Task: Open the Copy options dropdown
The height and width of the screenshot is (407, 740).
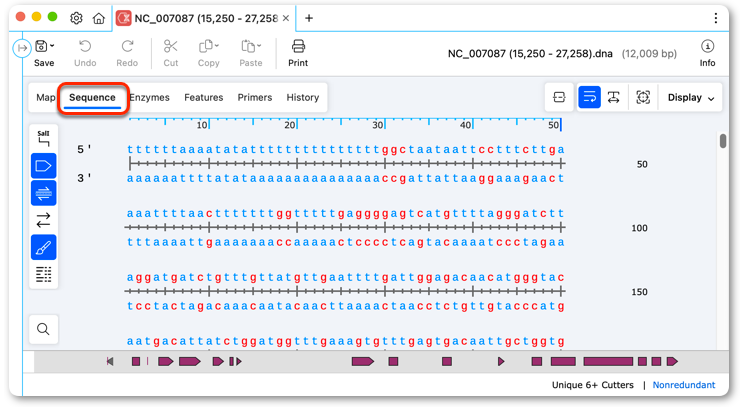Action: pyautogui.click(x=217, y=46)
